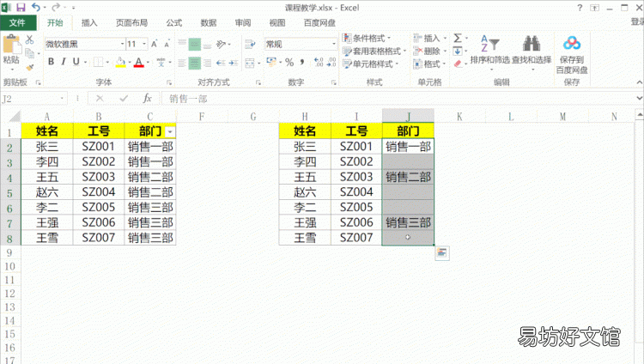Open 查找和选择 find and select
Image resolution: width=644 pixels, height=364 pixels.
coord(532,53)
